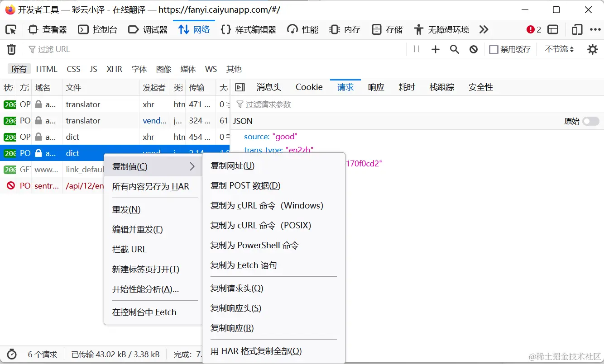
Task: Click the performance analysis stopwatch icon
Action: click(x=12, y=354)
